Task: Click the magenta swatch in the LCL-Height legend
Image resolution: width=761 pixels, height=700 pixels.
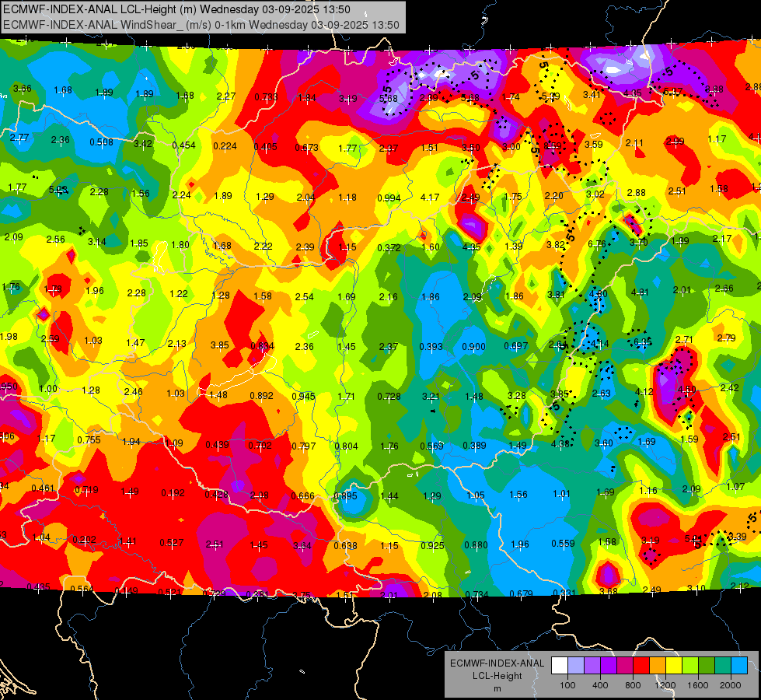Action: (x=625, y=665)
